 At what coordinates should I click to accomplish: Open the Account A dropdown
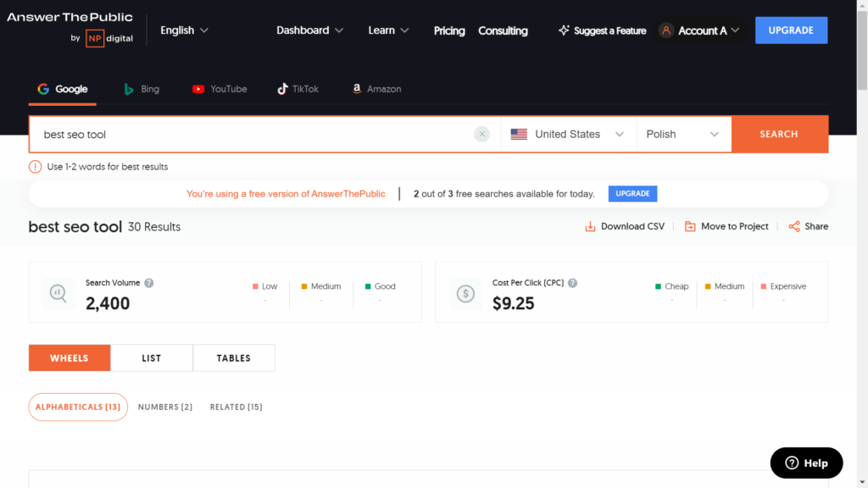tap(699, 30)
